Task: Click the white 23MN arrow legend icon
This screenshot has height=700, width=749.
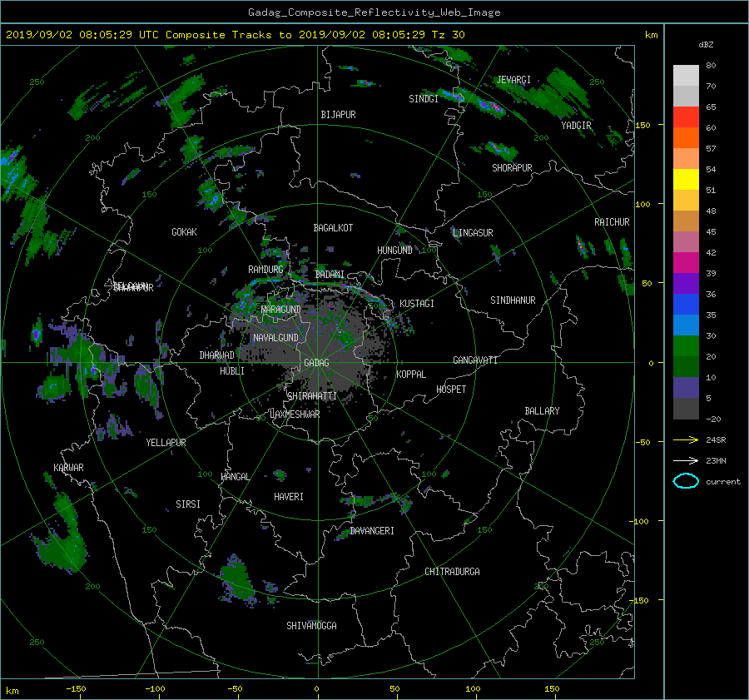Action: (x=686, y=460)
